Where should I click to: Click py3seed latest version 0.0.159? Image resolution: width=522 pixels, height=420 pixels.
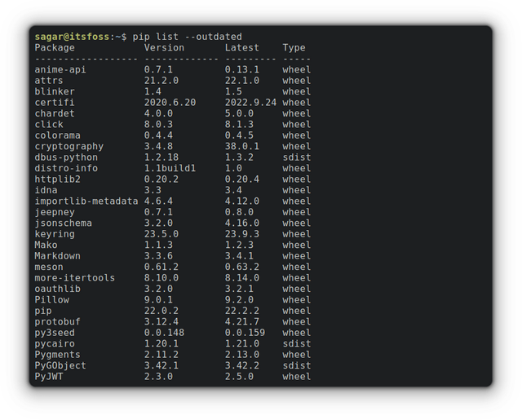coord(245,333)
